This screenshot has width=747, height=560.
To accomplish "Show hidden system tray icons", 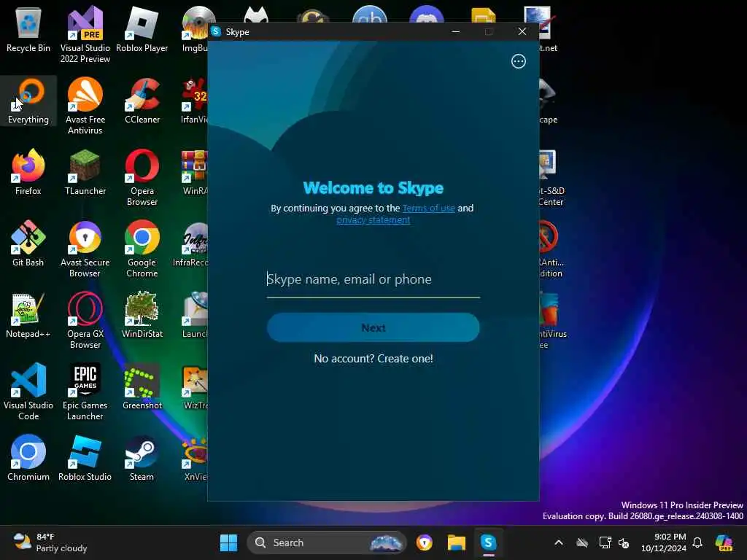I will [559, 542].
